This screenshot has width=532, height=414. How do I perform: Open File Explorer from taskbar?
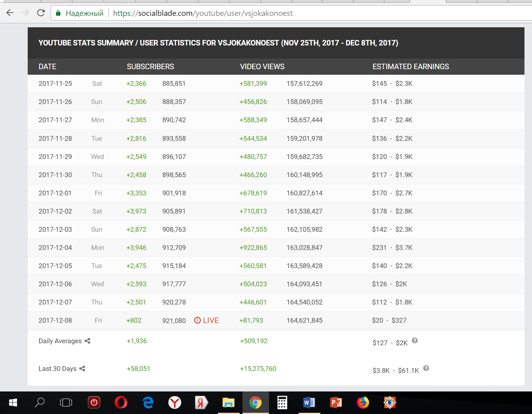[x=228, y=403]
